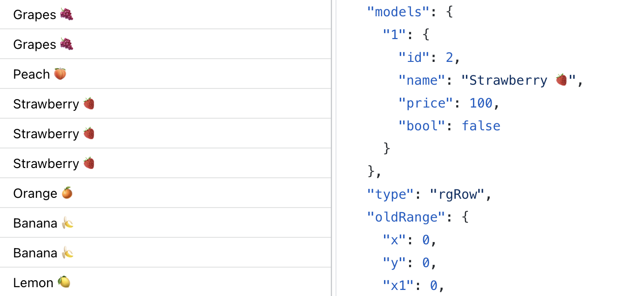Screen dimensions: 644x296
Task: Click the banana emoji in the lower Banana row
Action: 68,253
